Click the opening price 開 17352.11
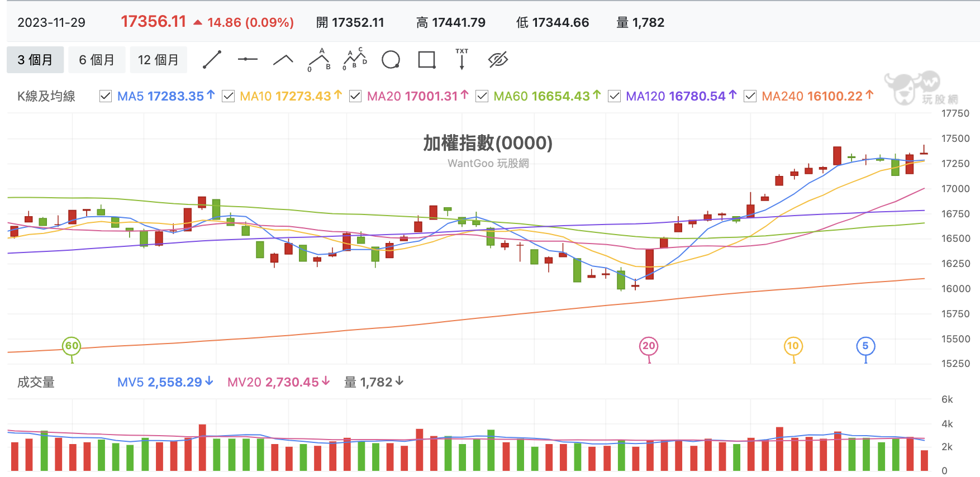 (x=350, y=22)
